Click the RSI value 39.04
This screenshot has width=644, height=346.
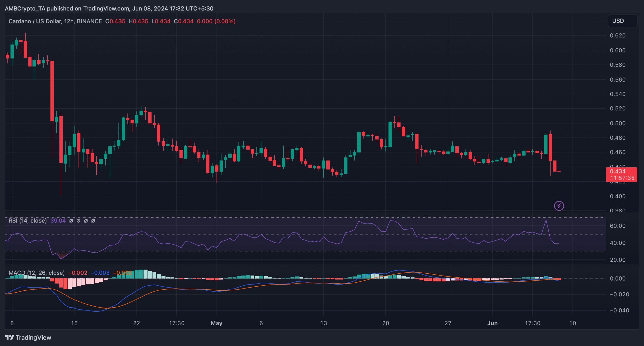[x=58, y=221]
